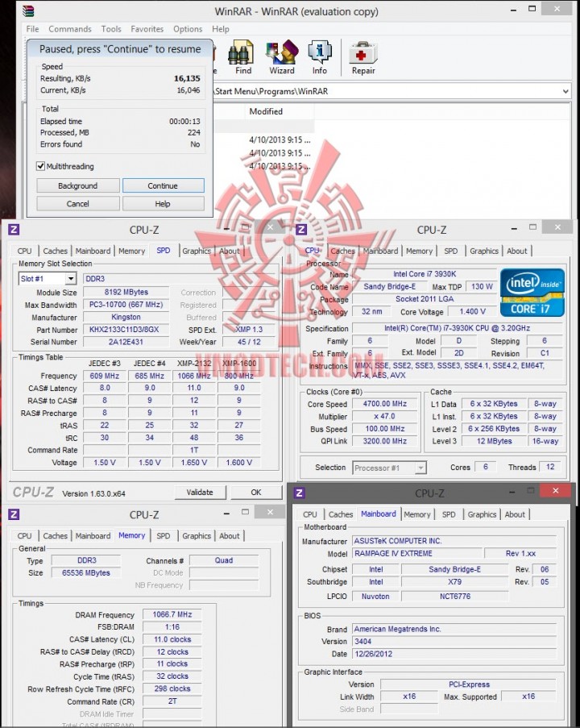Image resolution: width=580 pixels, height=728 pixels.
Task: Select CPU tab in Mainboard window
Action: pyautogui.click(x=310, y=514)
